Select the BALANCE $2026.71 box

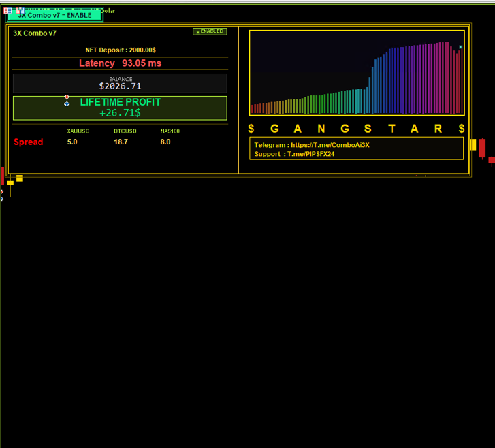[x=120, y=83]
